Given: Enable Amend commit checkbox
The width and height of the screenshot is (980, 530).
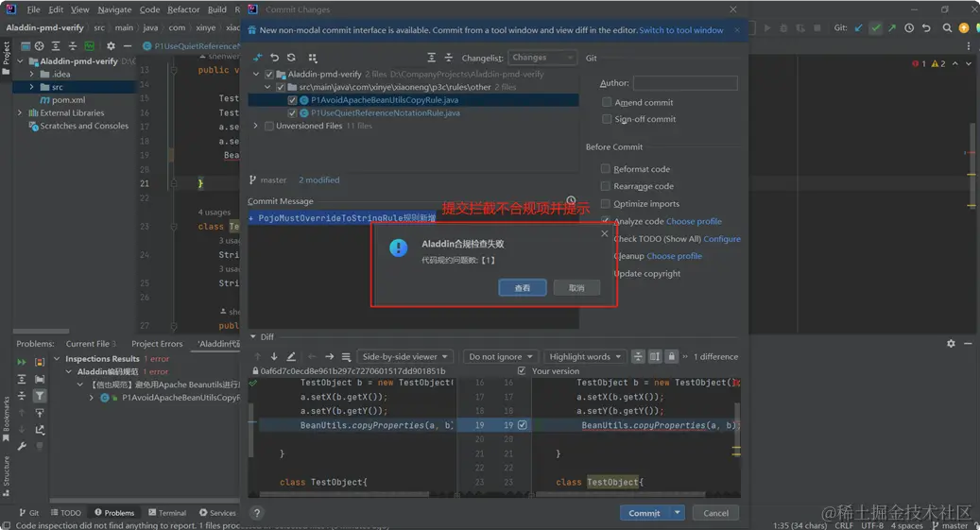Looking at the screenshot, I should coord(607,102).
